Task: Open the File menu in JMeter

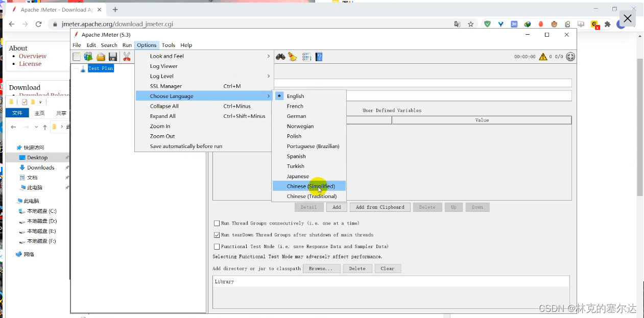Action: pyautogui.click(x=77, y=45)
